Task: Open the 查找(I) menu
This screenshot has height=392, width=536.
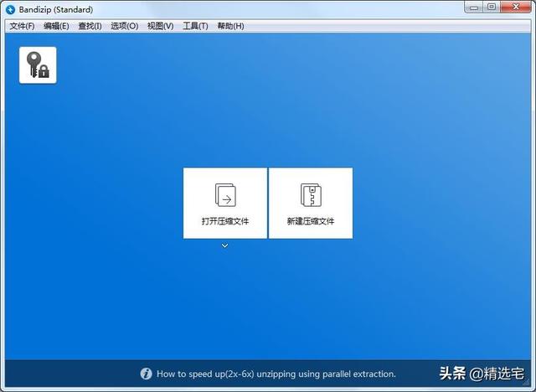Action: (x=90, y=26)
